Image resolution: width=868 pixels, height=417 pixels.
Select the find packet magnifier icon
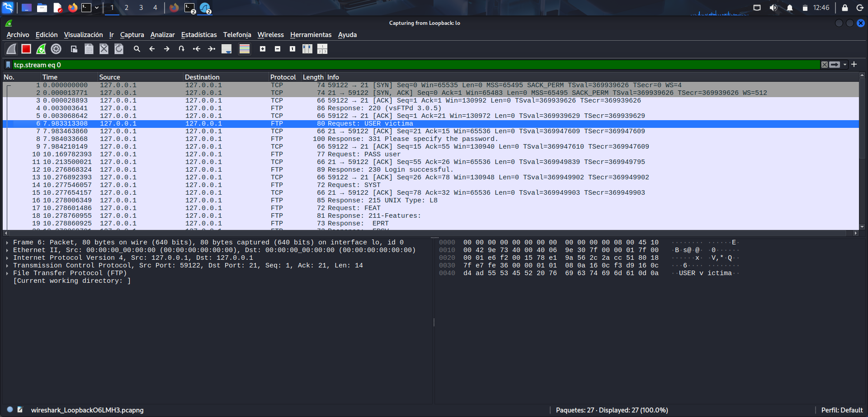tap(137, 49)
